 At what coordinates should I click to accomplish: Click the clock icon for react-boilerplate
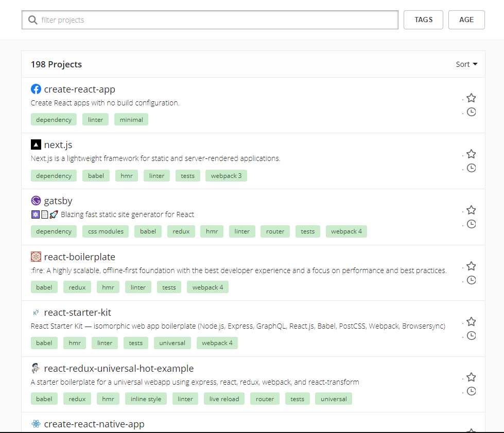tap(471, 280)
